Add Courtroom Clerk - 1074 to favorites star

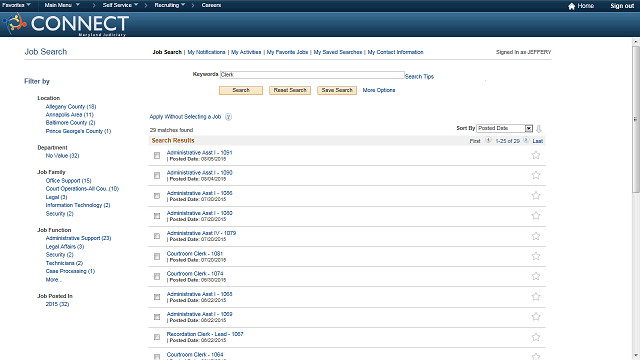(536, 276)
